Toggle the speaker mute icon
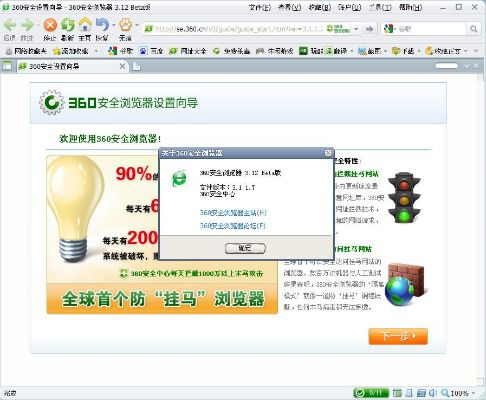 pos(433,393)
